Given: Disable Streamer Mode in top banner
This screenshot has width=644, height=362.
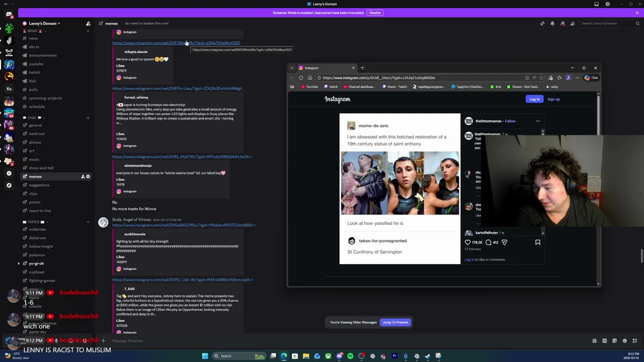Looking at the screenshot, I should tap(374, 13).
